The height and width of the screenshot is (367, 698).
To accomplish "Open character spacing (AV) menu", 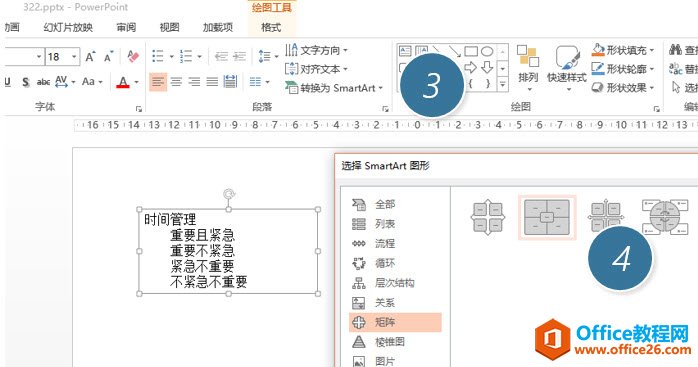I will click(x=61, y=82).
